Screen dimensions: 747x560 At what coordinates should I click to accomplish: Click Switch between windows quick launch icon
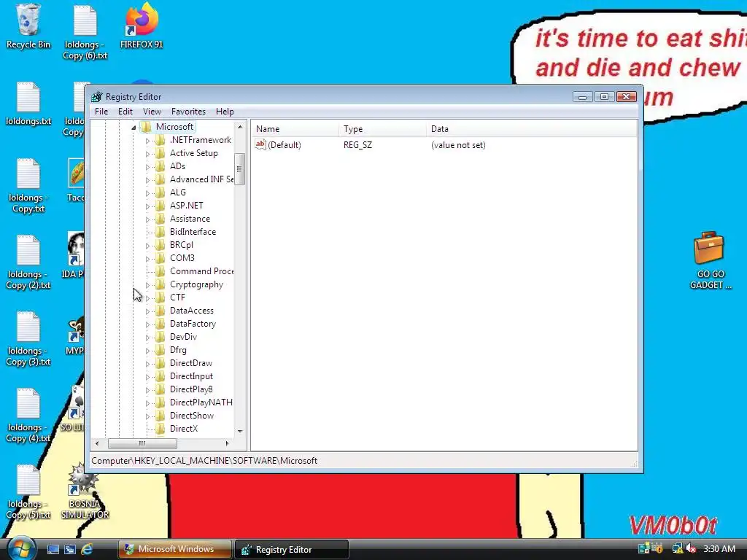[69, 549]
